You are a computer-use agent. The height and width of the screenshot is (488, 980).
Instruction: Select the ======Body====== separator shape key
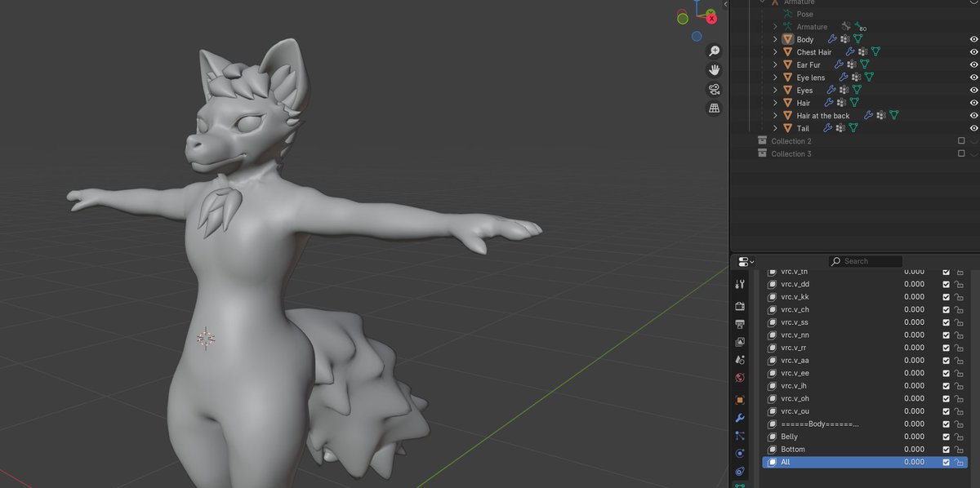pos(820,424)
